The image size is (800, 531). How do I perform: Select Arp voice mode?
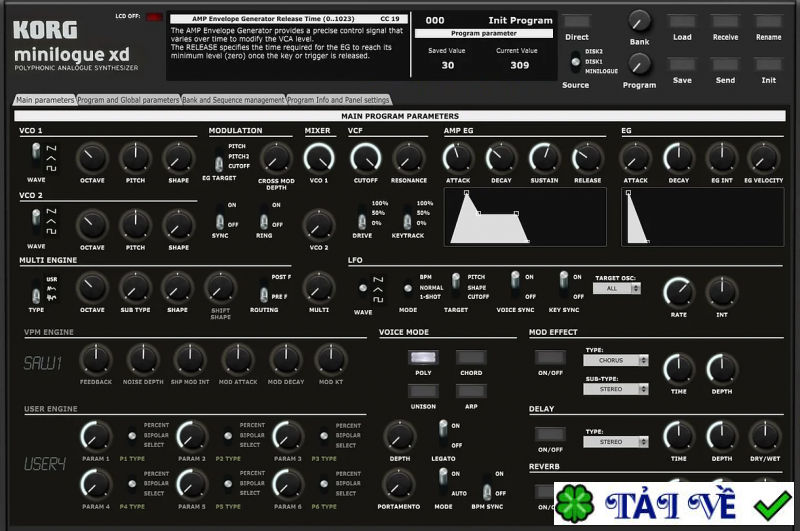[471, 391]
